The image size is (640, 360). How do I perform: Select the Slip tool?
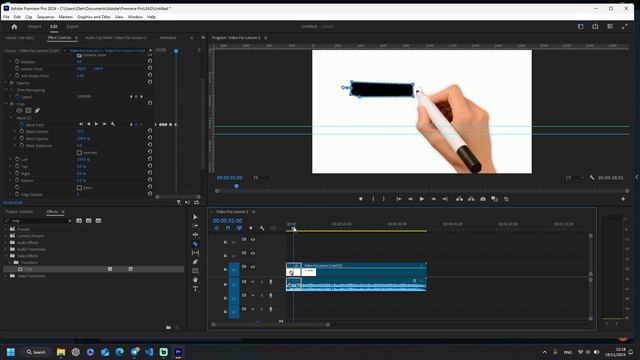[195, 253]
